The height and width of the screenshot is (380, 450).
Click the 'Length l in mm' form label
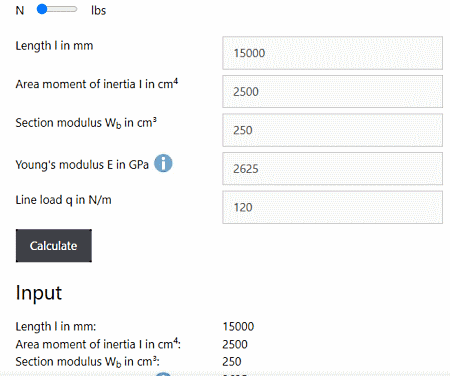tap(54, 45)
